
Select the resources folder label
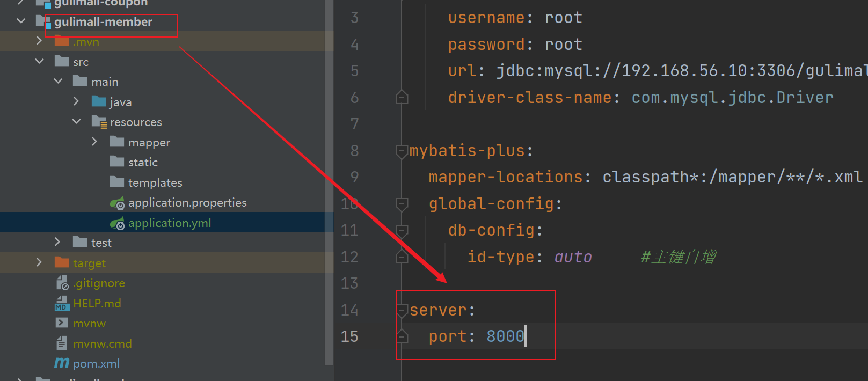coord(136,122)
